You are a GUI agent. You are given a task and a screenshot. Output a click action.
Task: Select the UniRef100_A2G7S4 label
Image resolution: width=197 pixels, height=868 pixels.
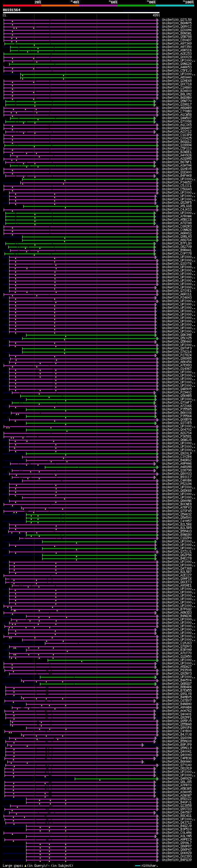coord(177,433)
